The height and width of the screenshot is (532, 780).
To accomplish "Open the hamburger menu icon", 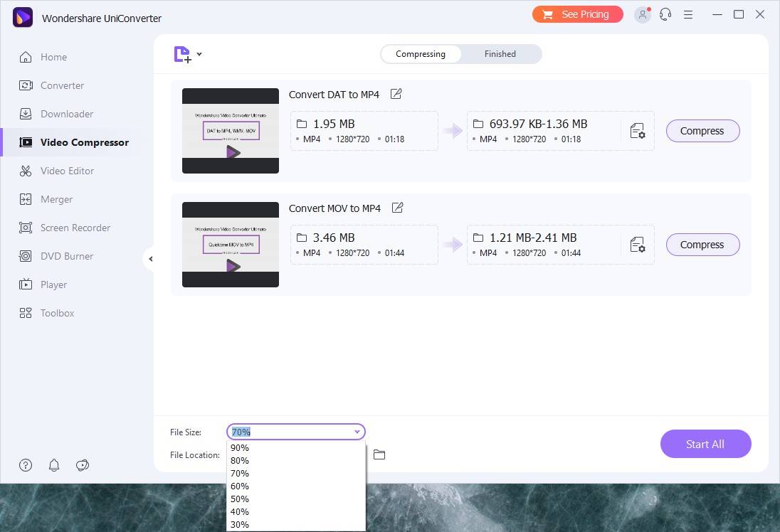I will [x=688, y=14].
